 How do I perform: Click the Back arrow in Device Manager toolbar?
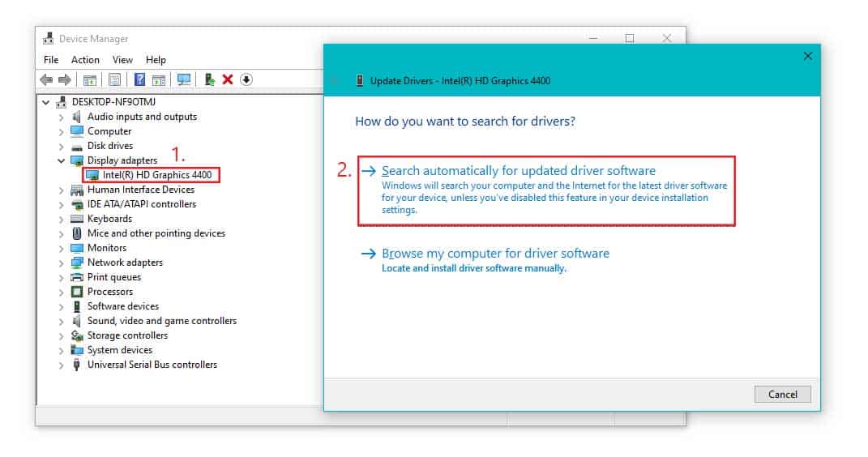[x=46, y=79]
